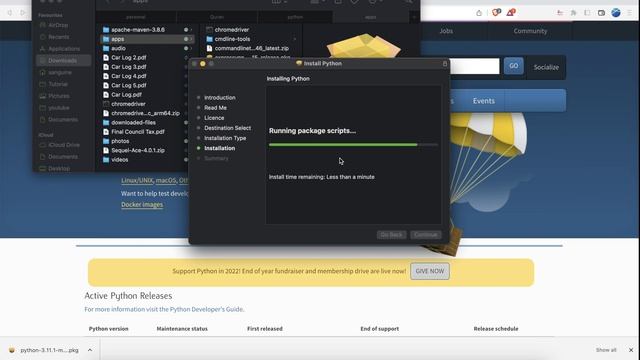Click the GO search button
This screenshot has width=640, height=360.
513,66
